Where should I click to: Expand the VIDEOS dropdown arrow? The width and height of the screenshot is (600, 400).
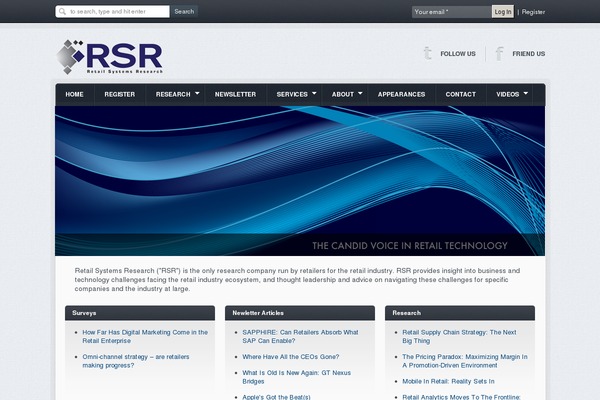pos(526,93)
